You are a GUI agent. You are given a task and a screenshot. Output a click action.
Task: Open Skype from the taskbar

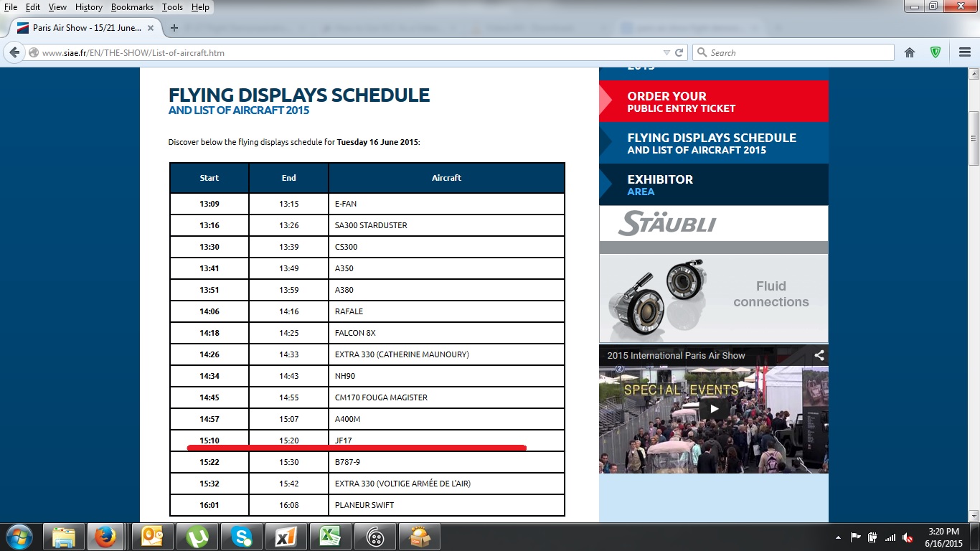241,537
